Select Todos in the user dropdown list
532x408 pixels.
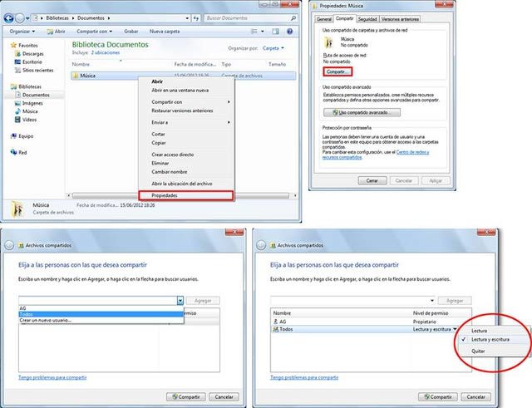[101, 314]
